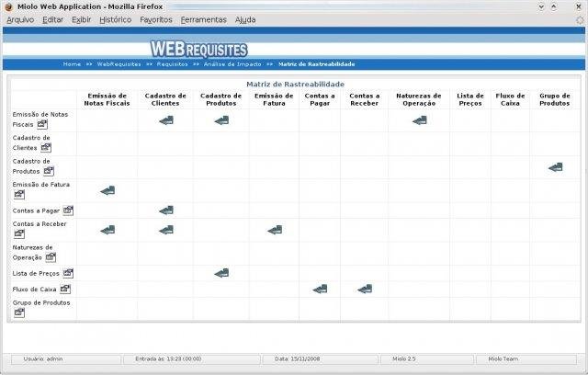Click column header Emissão de Notas Fiscais

pyautogui.click(x=107, y=99)
